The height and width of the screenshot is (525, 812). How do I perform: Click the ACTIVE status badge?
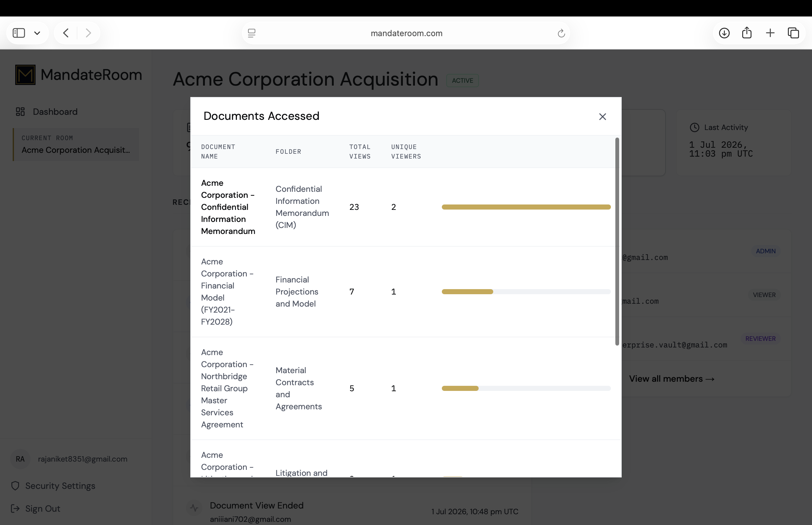(x=462, y=81)
